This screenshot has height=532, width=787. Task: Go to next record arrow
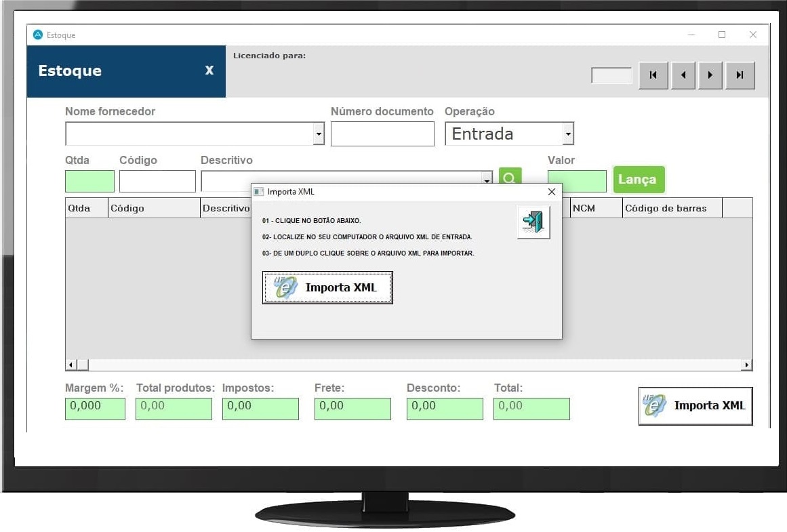pyautogui.click(x=710, y=75)
